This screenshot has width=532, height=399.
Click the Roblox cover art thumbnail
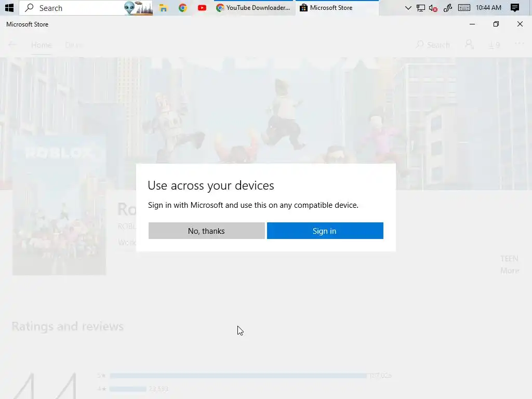pos(59,205)
